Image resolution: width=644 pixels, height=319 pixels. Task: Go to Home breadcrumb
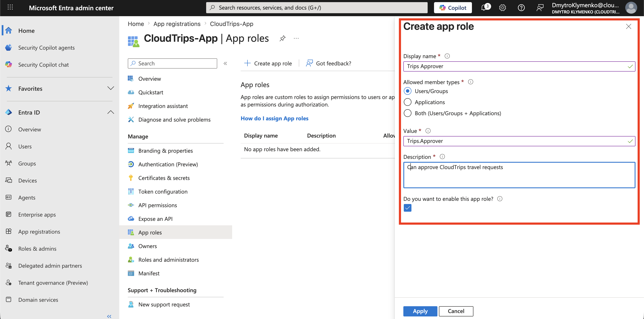pos(136,24)
